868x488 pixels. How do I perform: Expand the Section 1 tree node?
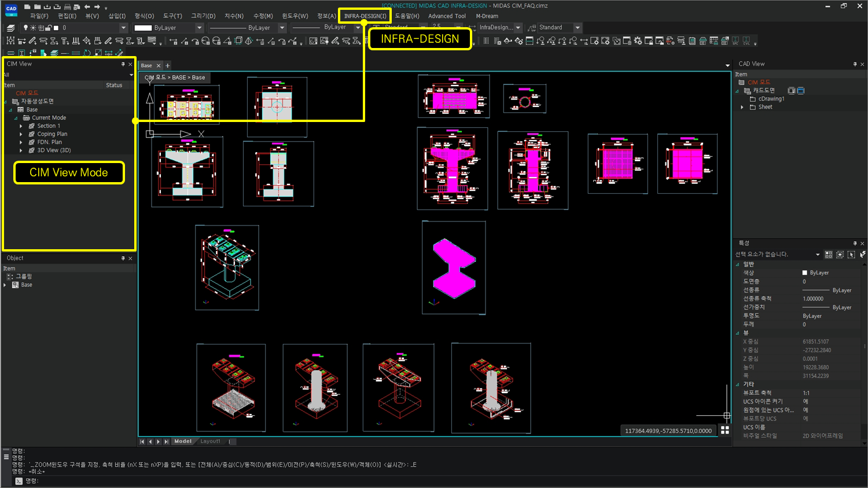tap(21, 126)
